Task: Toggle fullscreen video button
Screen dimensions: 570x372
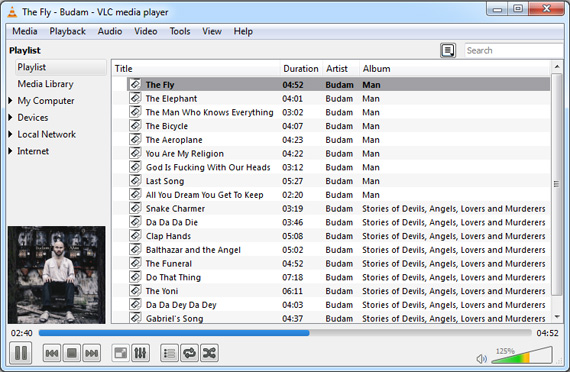Action: click(x=120, y=353)
